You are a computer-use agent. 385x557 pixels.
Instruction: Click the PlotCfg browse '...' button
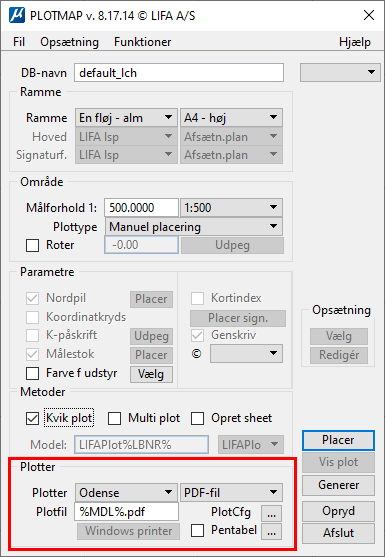coord(272,513)
